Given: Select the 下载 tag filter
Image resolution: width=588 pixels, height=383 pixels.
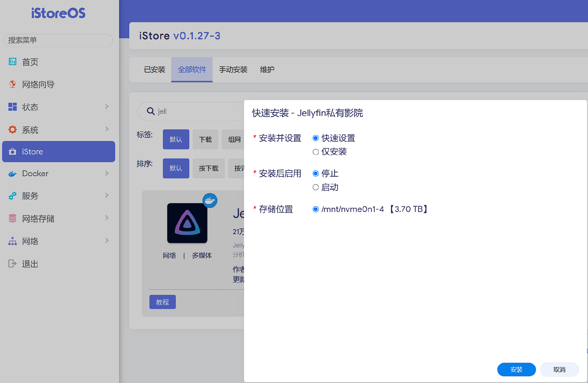Looking at the screenshot, I should point(205,139).
